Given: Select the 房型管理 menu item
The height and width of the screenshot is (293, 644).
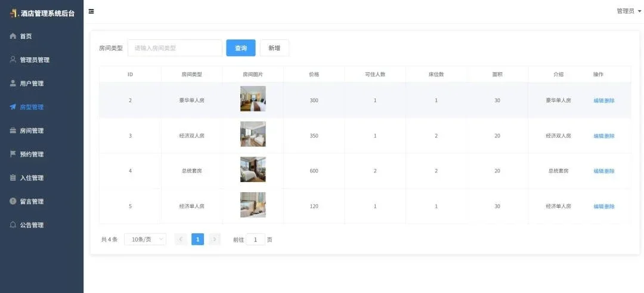Looking at the screenshot, I should [42, 107].
